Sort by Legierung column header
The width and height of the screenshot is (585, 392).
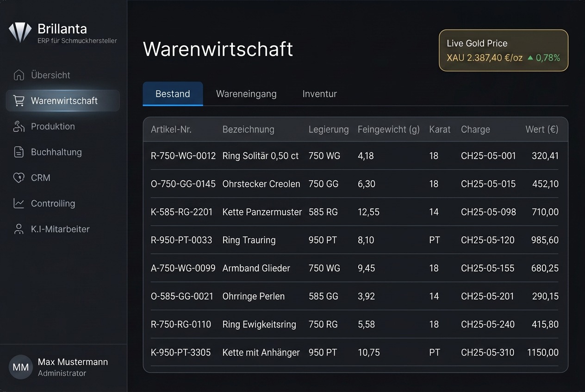click(x=329, y=129)
